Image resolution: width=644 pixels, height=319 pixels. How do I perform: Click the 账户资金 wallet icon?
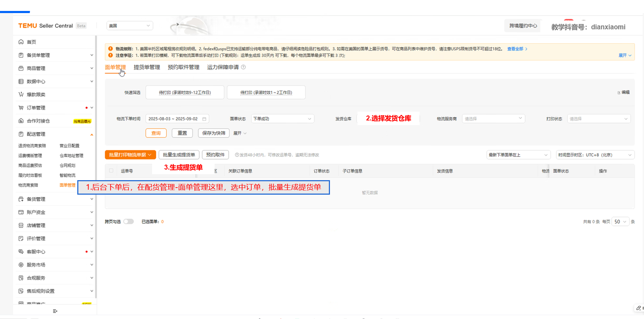21,212
